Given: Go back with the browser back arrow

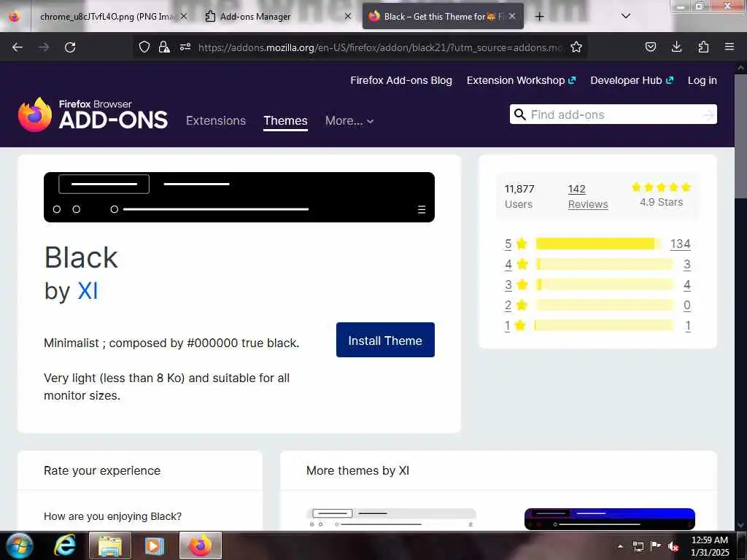Looking at the screenshot, I should click(18, 47).
